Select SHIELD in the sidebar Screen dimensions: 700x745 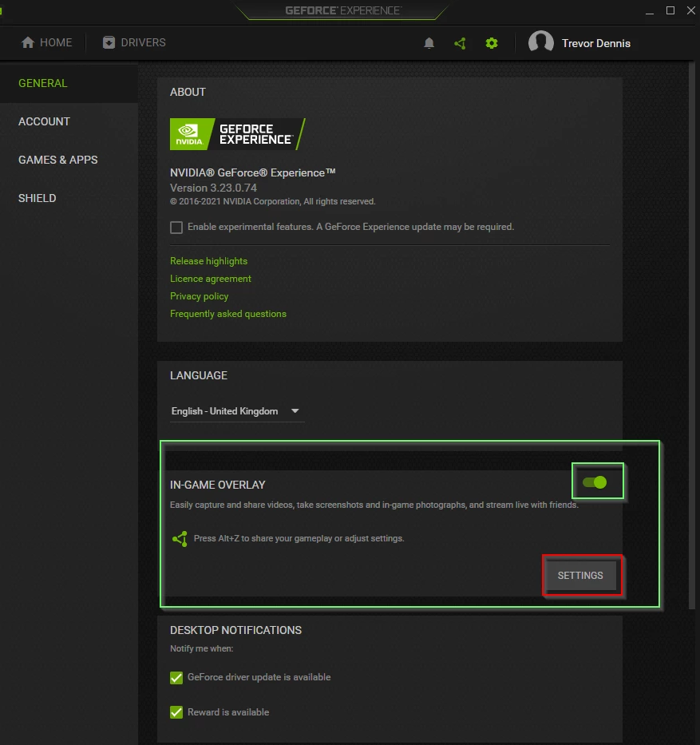tap(69, 198)
